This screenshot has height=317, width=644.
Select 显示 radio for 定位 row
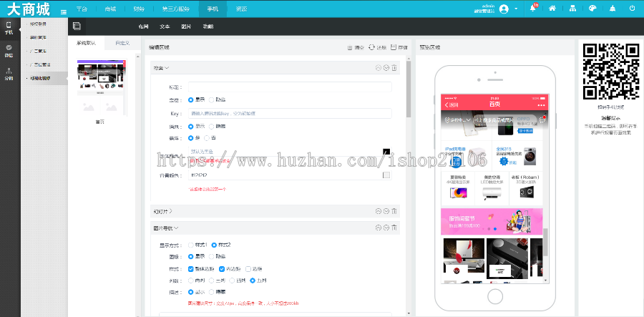[190, 99]
